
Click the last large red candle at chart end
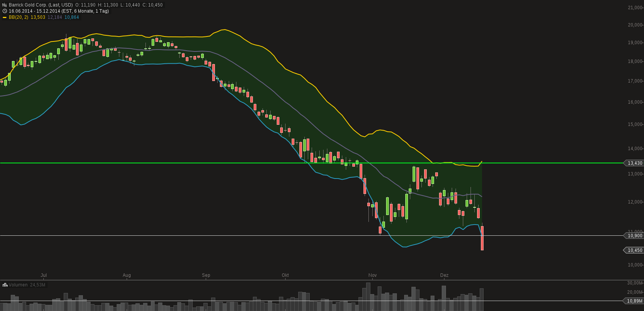tap(482, 238)
